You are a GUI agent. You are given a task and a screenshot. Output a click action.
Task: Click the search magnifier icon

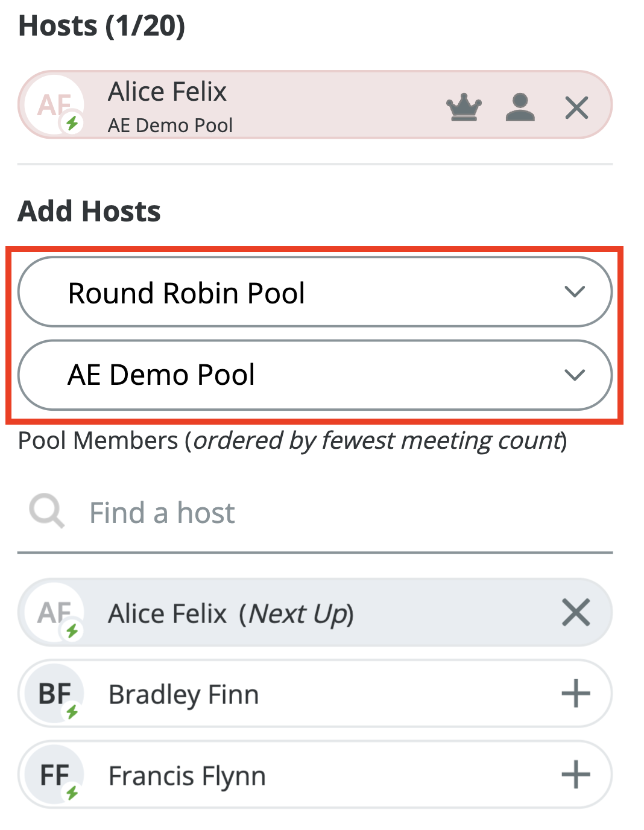[46, 512]
